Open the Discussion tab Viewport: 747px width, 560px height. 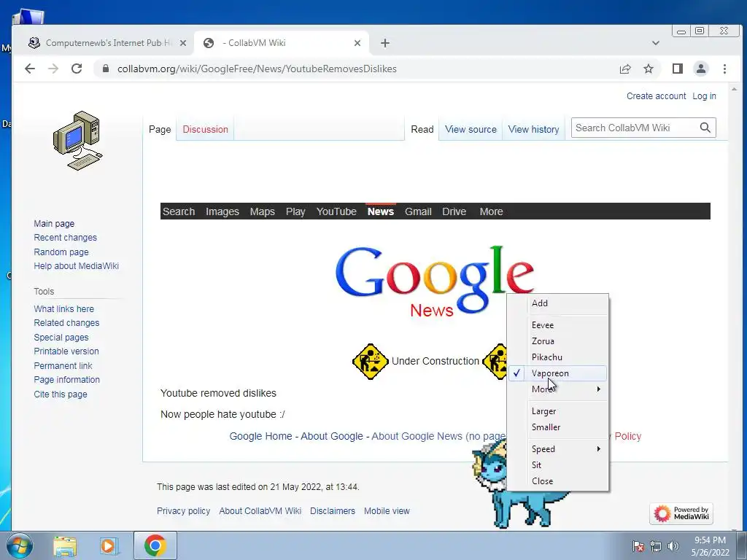pyautogui.click(x=205, y=129)
